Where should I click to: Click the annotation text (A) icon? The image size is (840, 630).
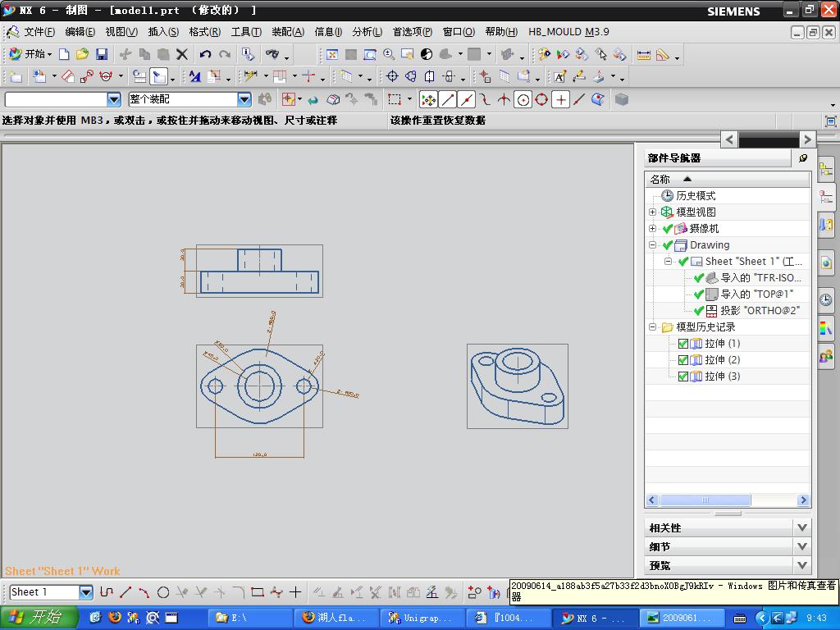point(559,76)
